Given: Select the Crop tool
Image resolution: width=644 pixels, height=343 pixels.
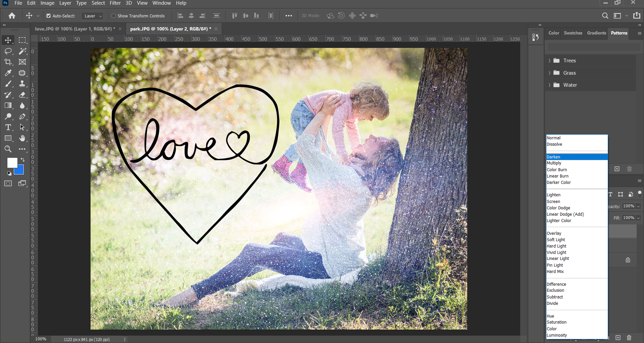Looking at the screenshot, I should pos(8,62).
